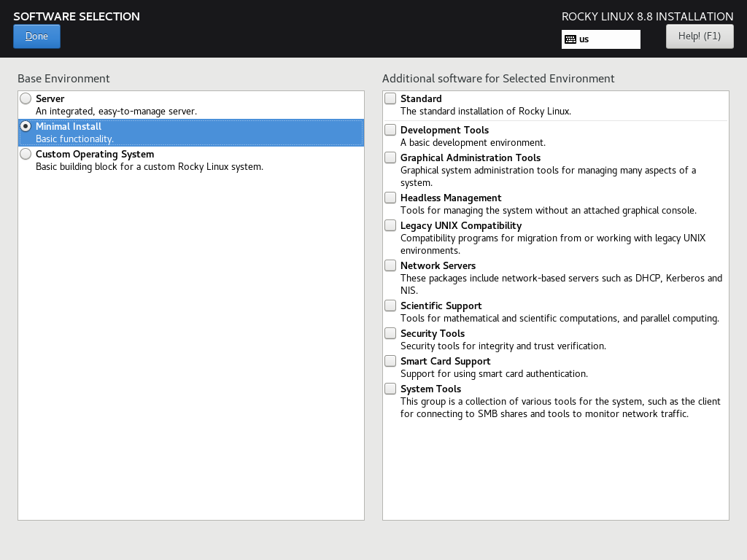Viewport: 747px width, 560px height.
Task: Open Help (F1)
Action: pos(700,36)
